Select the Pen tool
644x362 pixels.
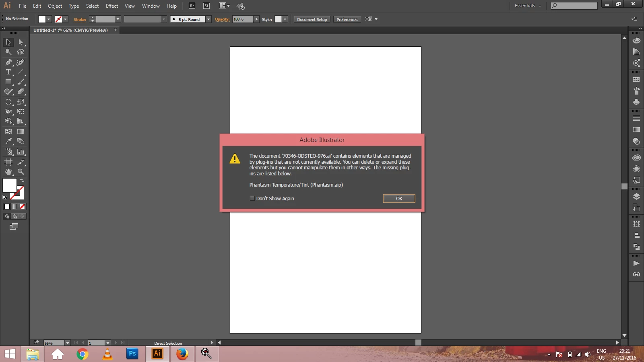point(8,62)
